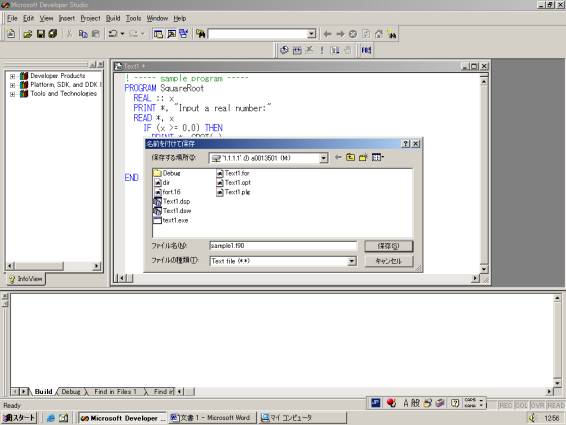
Task: Click the Go Back arrow icon
Action: [x=327, y=34]
